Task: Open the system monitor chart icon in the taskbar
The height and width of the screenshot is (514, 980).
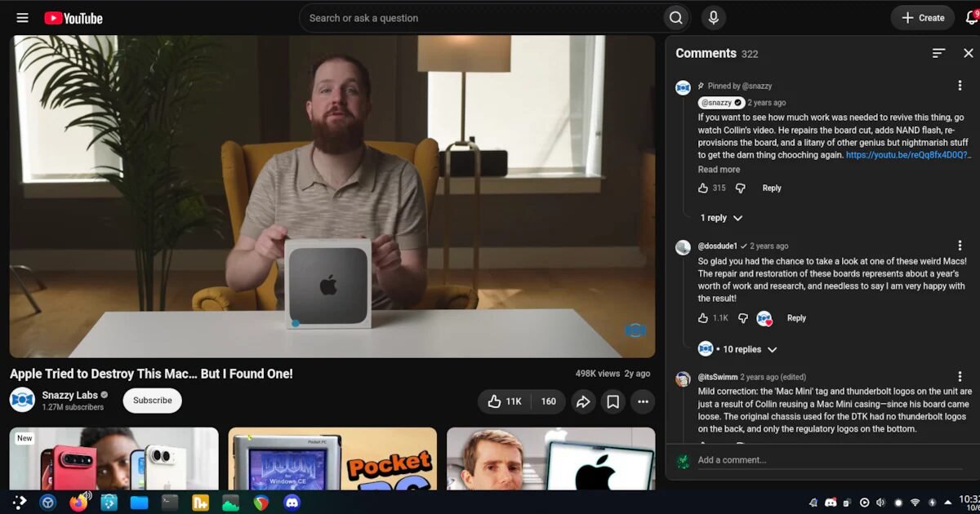Action: (231, 503)
